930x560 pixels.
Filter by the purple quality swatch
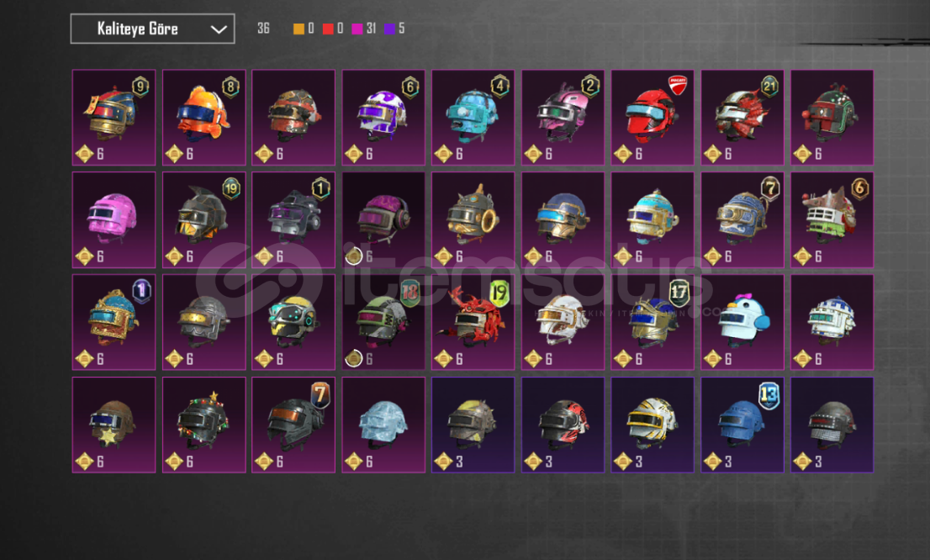[389, 29]
